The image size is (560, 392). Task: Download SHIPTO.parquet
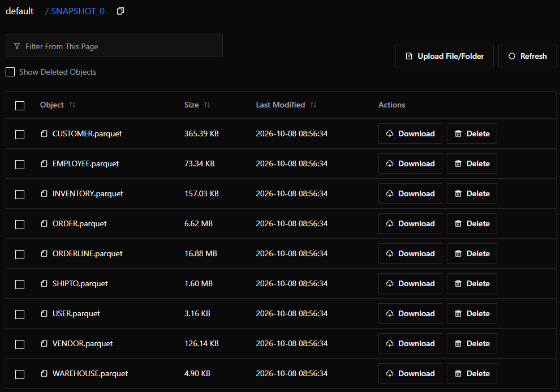(410, 283)
